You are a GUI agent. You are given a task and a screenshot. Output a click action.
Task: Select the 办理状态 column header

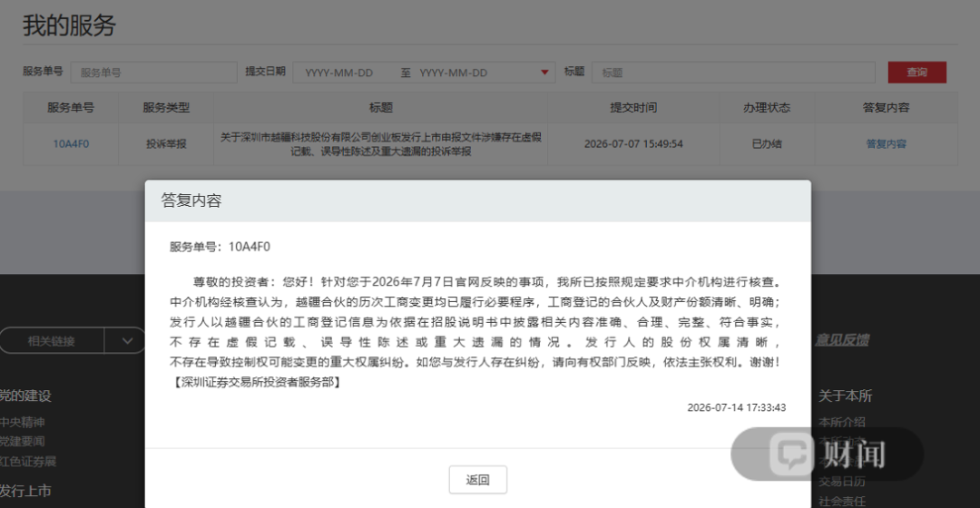(767, 107)
